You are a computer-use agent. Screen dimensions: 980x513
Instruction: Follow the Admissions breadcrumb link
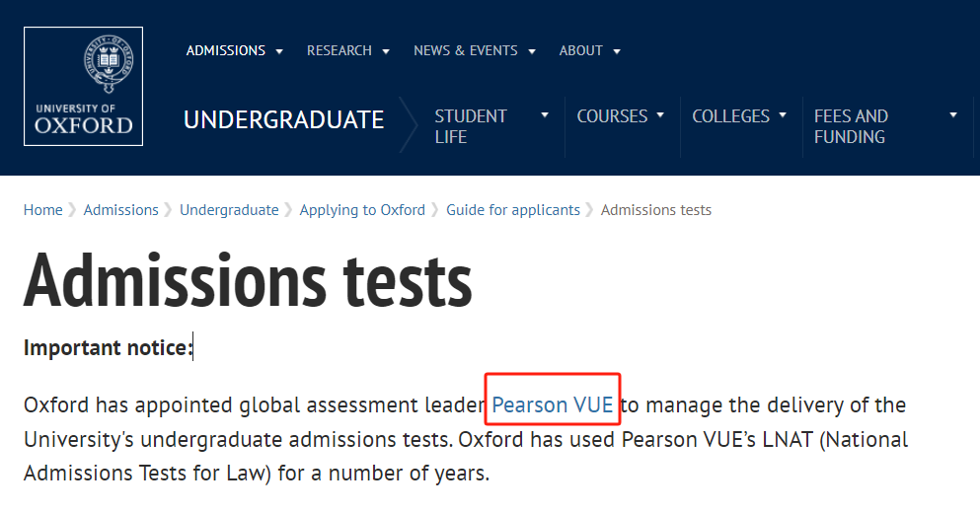[121, 210]
